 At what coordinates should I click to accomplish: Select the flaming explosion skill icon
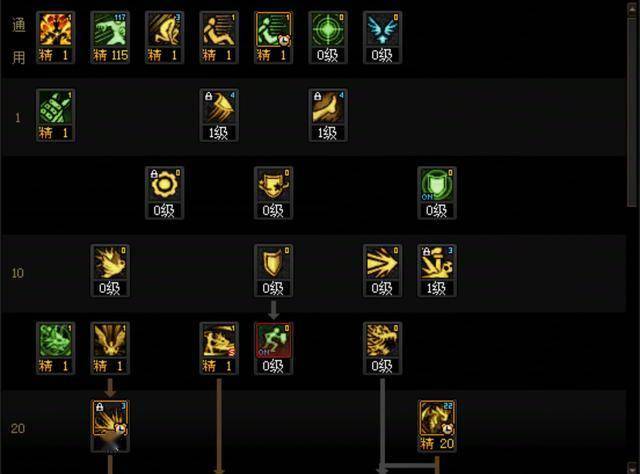click(x=55, y=38)
